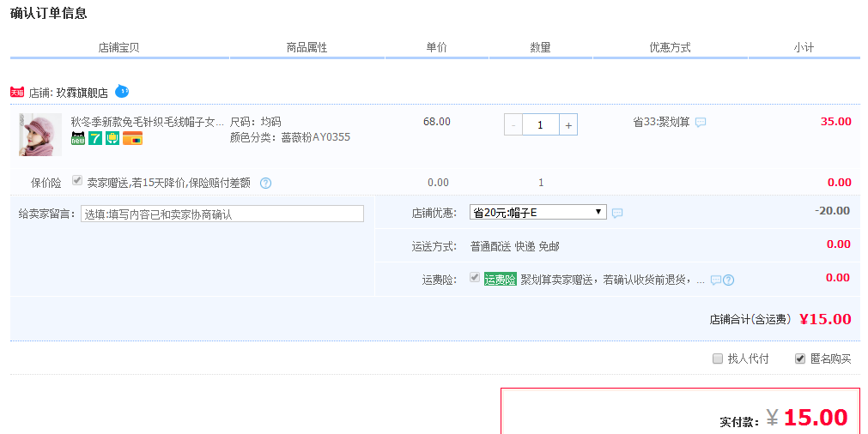Click the green 'new' cat badge under product title
Screen dimensions: 868x434
(78, 138)
